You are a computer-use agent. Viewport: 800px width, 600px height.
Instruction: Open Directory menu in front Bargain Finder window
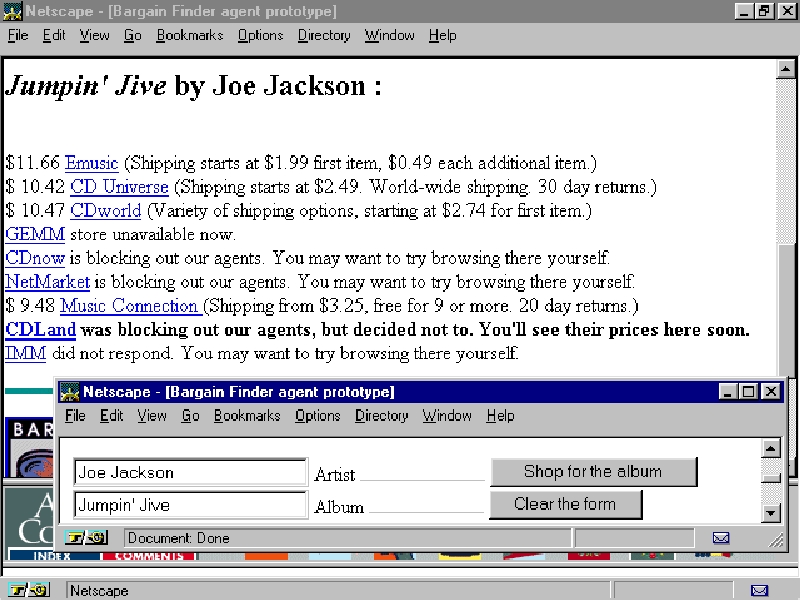(x=382, y=416)
